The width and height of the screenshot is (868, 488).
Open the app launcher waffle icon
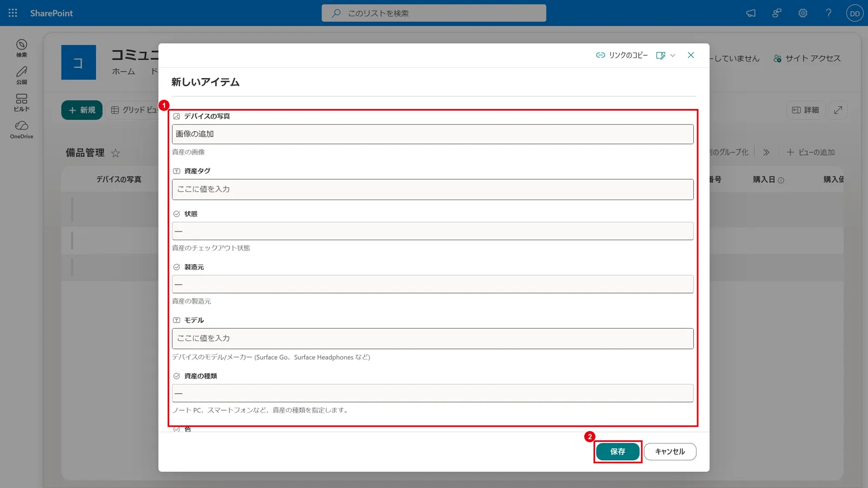(13, 13)
